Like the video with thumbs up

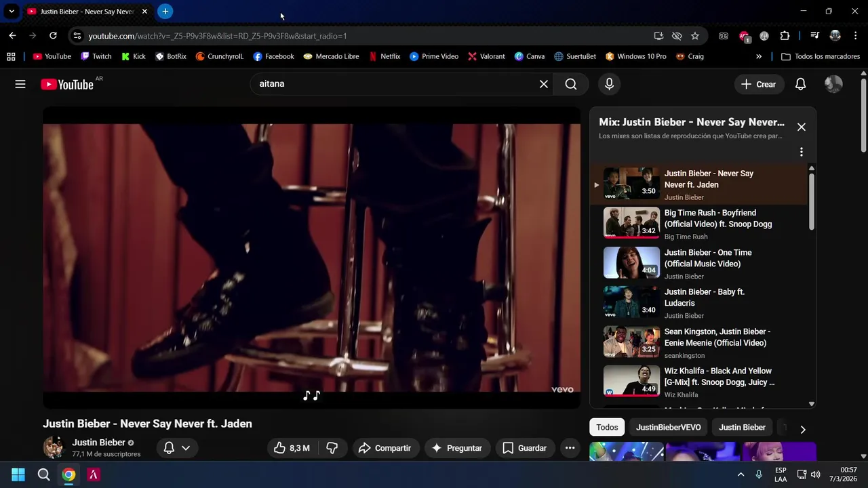[292, 448]
